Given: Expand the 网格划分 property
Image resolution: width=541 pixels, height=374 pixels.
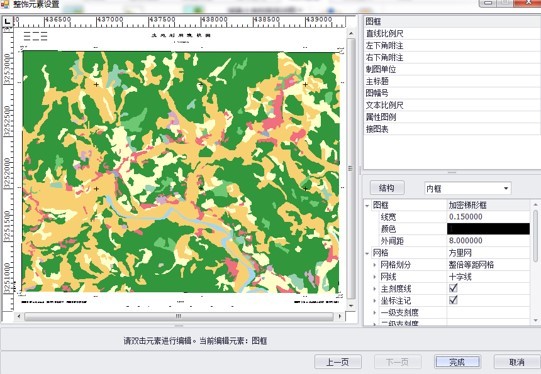Looking at the screenshot, I should point(375,265).
